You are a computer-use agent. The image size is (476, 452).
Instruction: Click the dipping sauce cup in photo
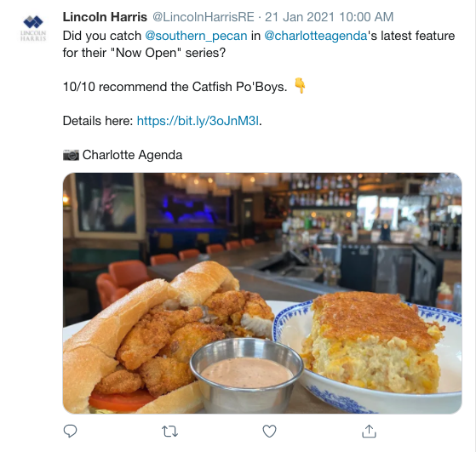246,374
